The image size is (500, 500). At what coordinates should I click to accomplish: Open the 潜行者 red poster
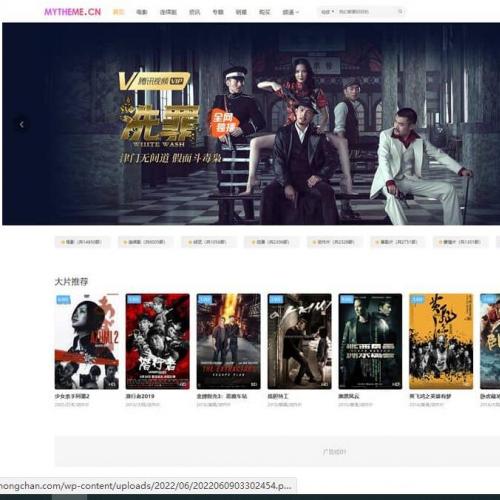point(158,341)
